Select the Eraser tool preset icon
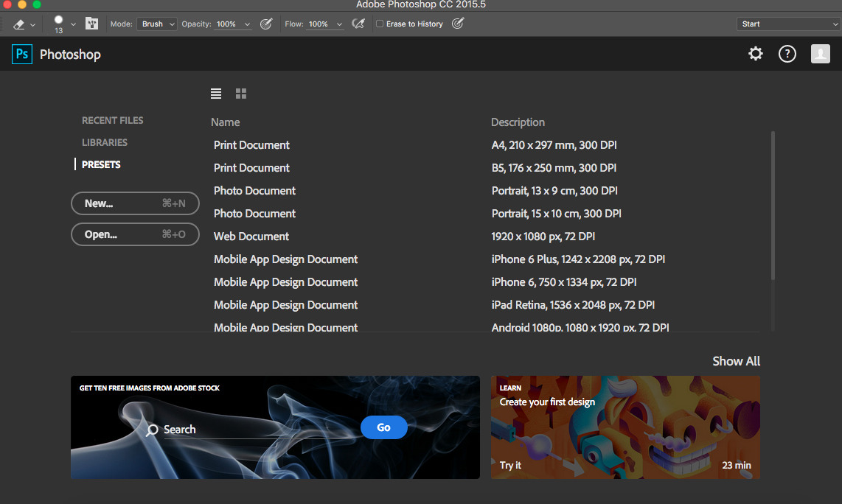The width and height of the screenshot is (842, 504). point(19,24)
